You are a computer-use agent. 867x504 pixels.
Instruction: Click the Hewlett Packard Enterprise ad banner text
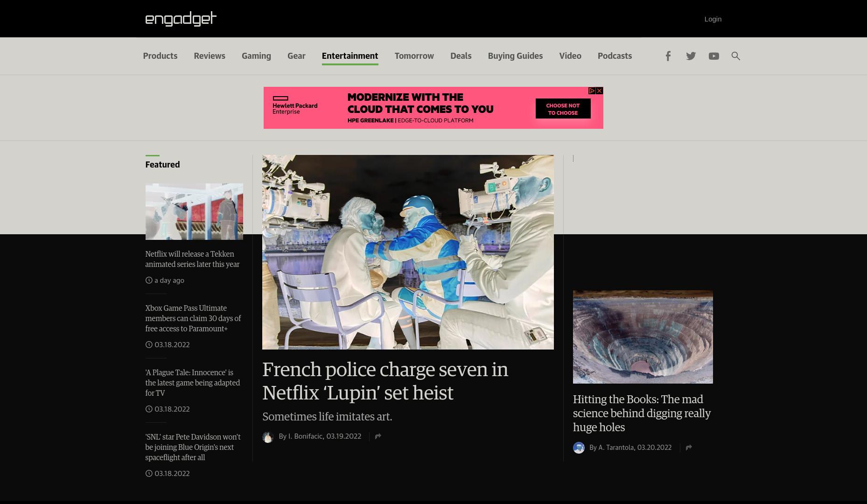click(x=295, y=108)
